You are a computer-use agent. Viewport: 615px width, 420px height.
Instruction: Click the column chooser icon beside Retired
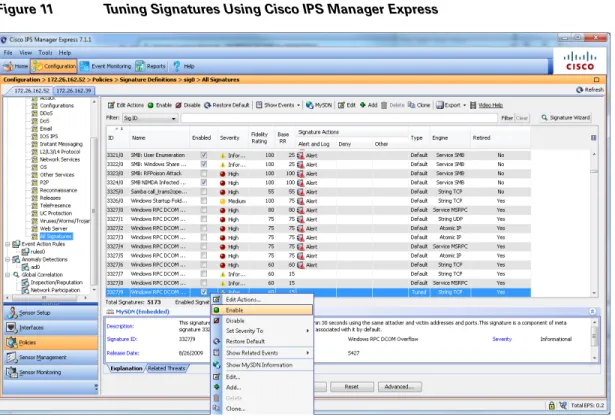(x=593, y=138)
